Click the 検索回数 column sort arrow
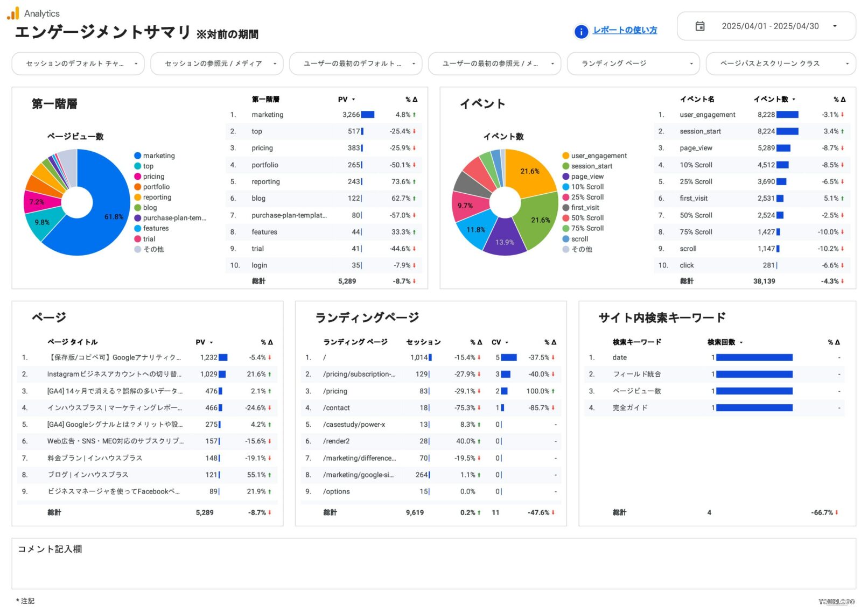 click(741, 342)
